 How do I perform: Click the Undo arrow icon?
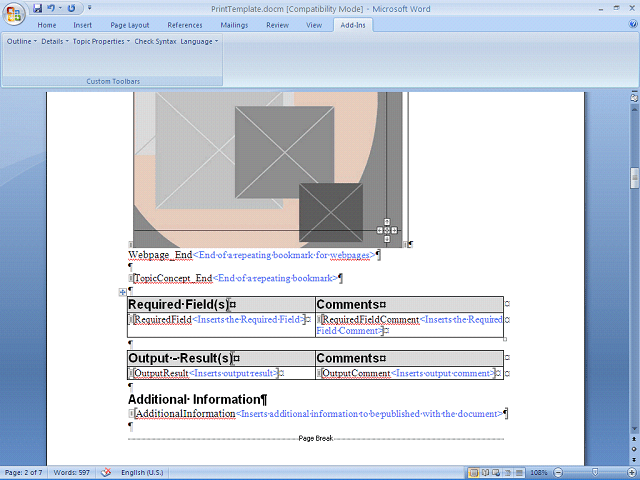(x=50, y=8)
